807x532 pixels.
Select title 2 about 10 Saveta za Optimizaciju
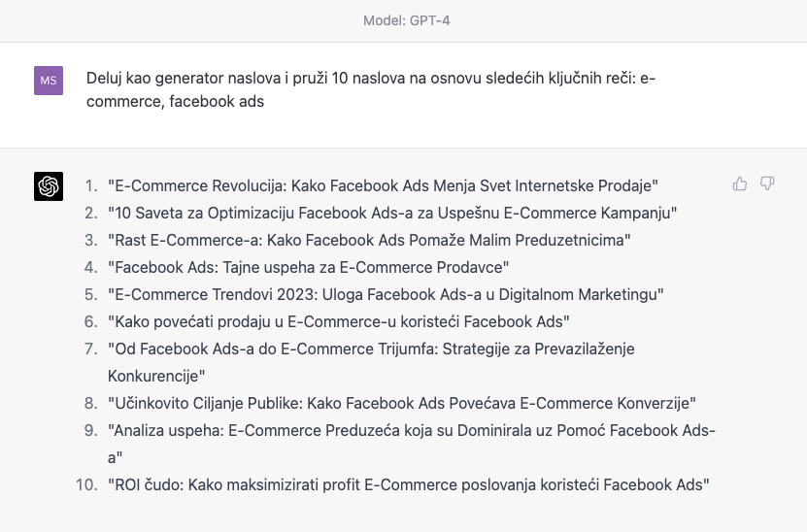392,213
